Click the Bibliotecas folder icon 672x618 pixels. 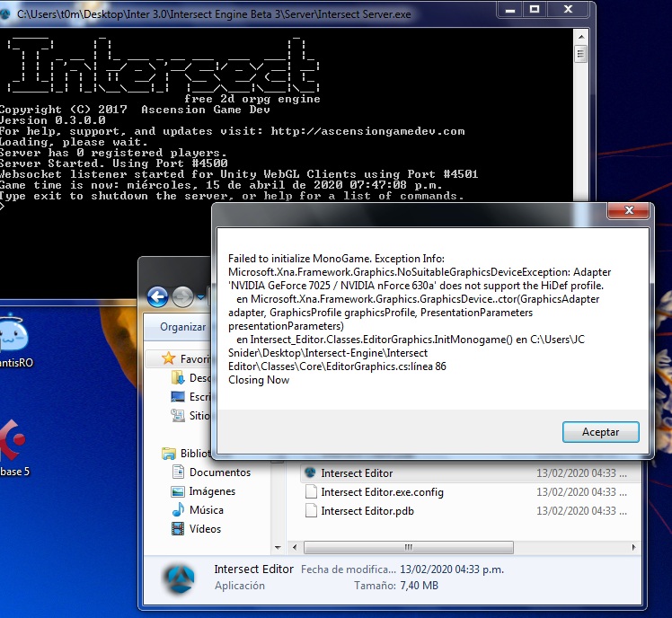pos(169,453)
